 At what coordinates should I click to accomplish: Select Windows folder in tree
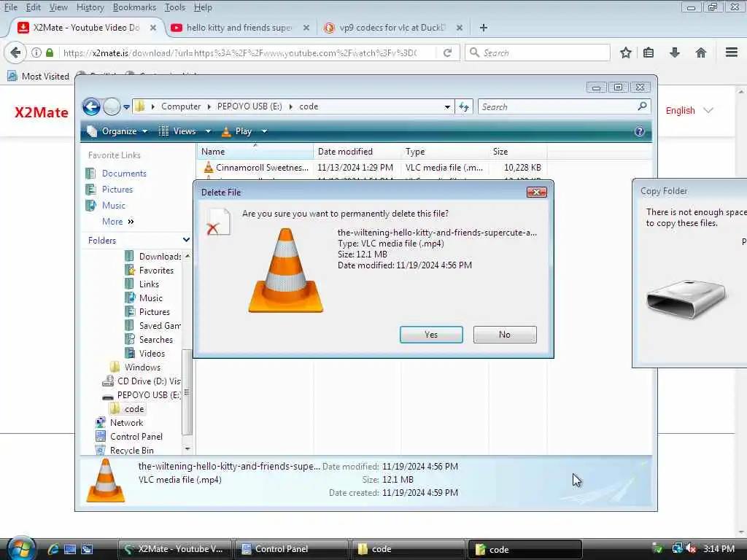point(135,367)
